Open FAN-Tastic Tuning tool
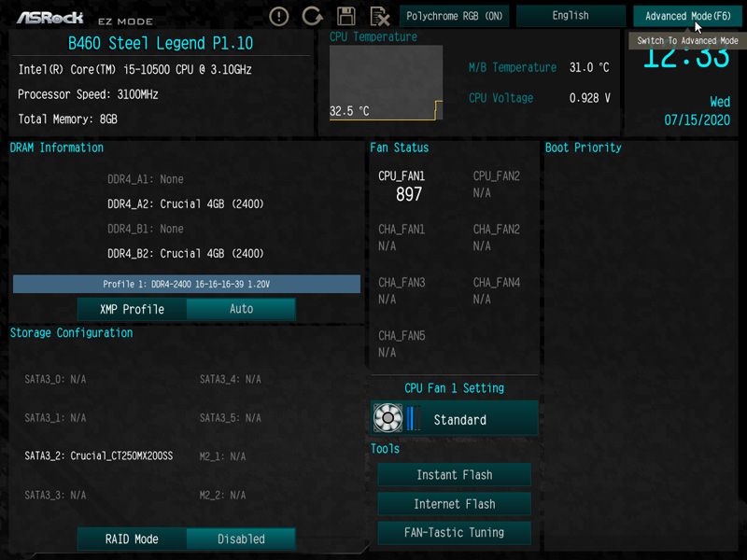This screenshot has height=560, width=747. [455, 532]
